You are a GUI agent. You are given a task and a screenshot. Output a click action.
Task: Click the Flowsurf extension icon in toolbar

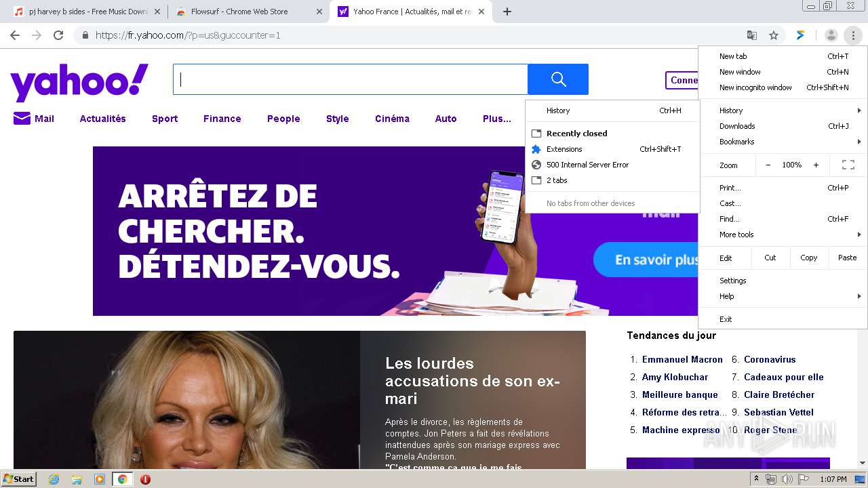(801, 35)
